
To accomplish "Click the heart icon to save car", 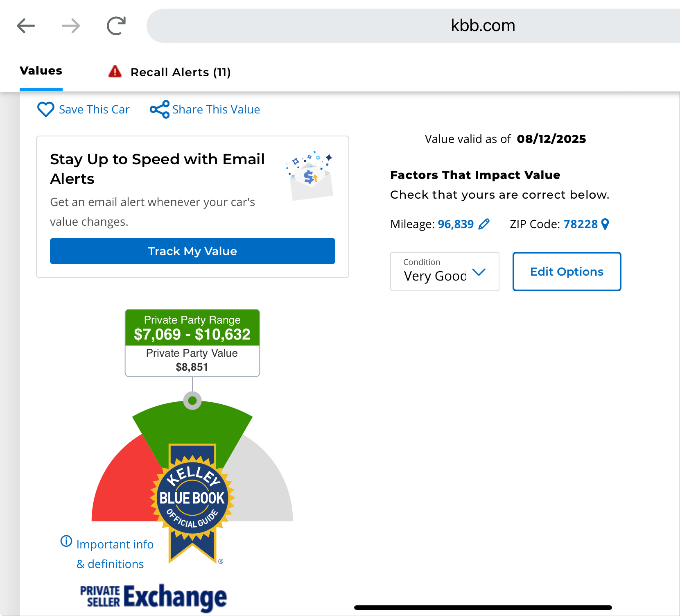I will click(45, 109).
